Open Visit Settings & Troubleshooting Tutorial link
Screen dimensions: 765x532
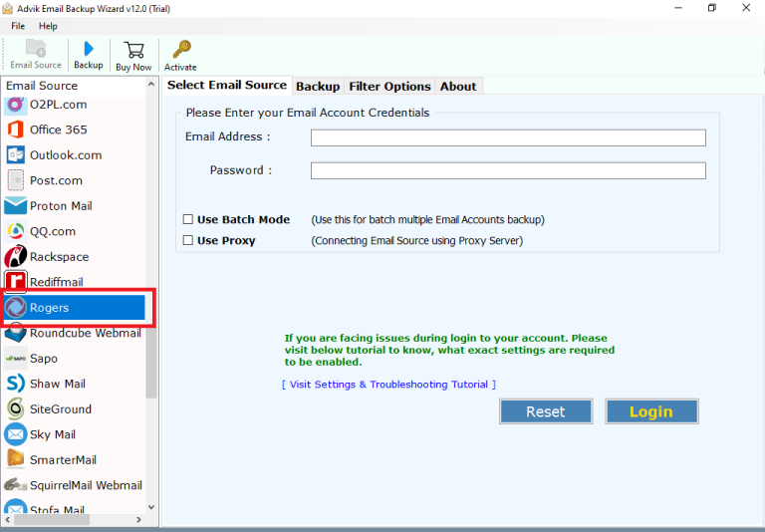tap(388, 385)
